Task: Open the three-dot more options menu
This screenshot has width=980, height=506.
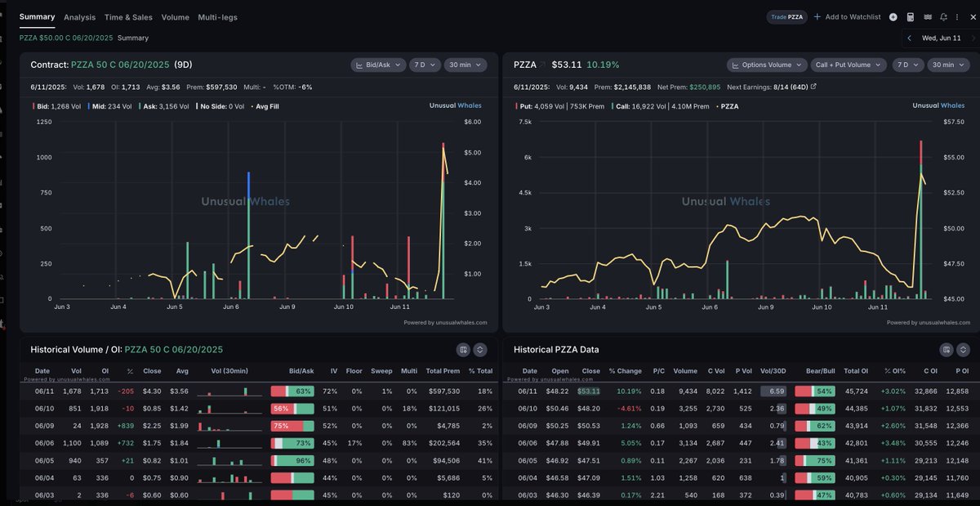Action: tap(958, 16)
